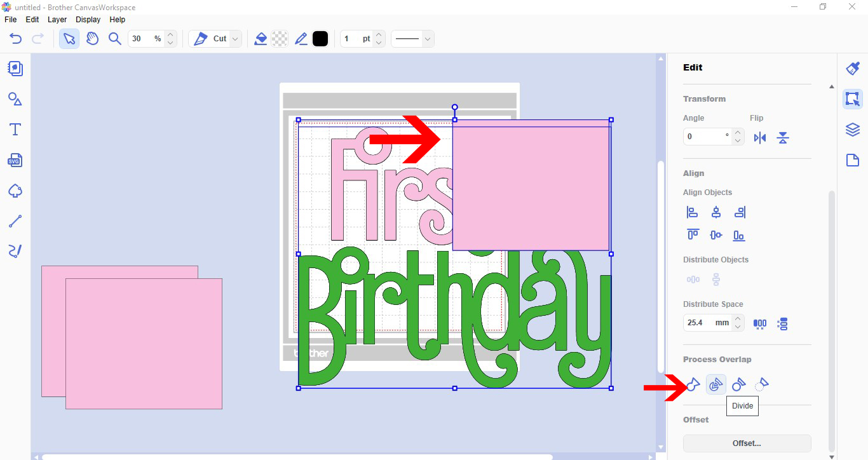The width and height of the screenshot is (868, 460).
Task: Click the canvas horizontal scrollbar
Action: click(297, 456)
